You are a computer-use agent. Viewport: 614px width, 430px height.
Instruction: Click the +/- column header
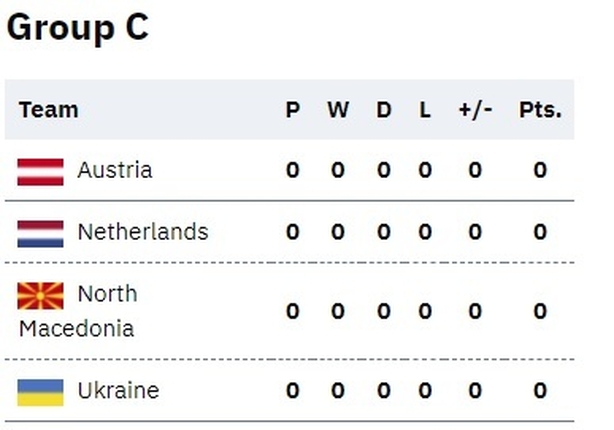pos(475,110)
